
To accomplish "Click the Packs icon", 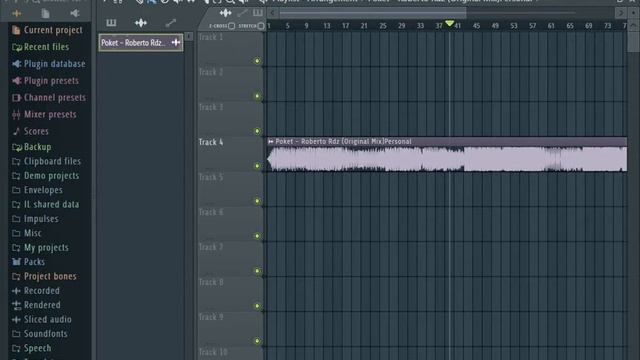I will pyautogui.click(x=16, y=262).
